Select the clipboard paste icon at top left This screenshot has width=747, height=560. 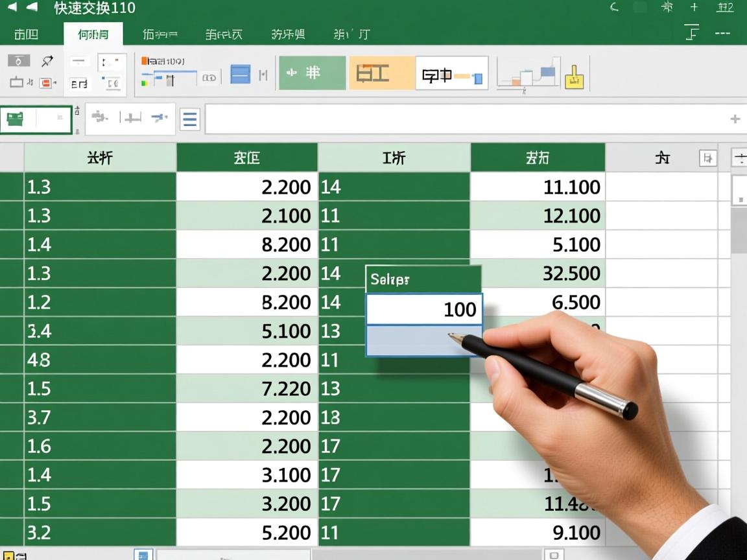tap(18, 60)
